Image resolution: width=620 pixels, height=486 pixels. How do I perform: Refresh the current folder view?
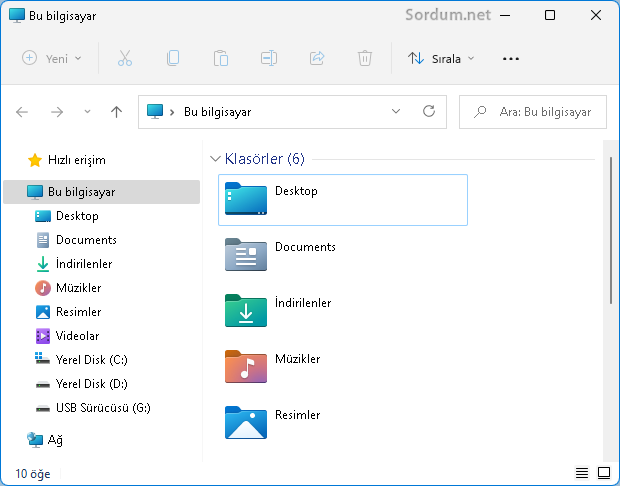tap(429, 112)
